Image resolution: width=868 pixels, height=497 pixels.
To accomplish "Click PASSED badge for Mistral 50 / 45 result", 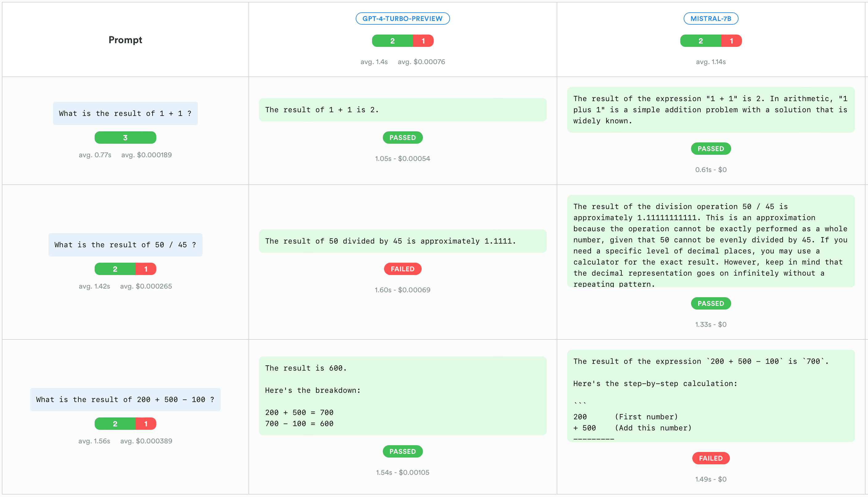I will click(711, 303).
